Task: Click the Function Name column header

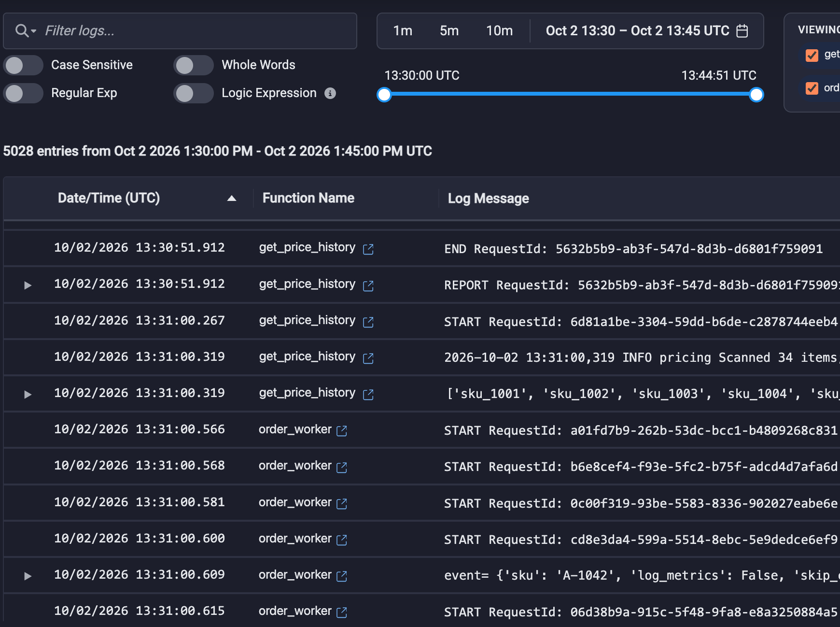Action: pos(308,198)
